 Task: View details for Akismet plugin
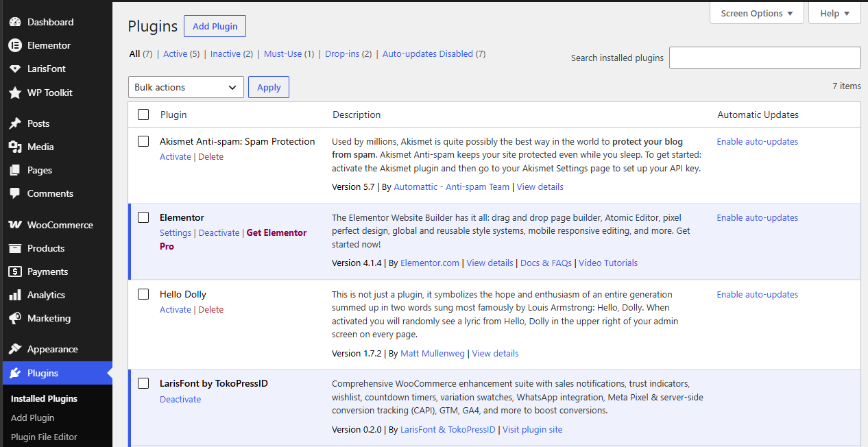pos(540,186)
